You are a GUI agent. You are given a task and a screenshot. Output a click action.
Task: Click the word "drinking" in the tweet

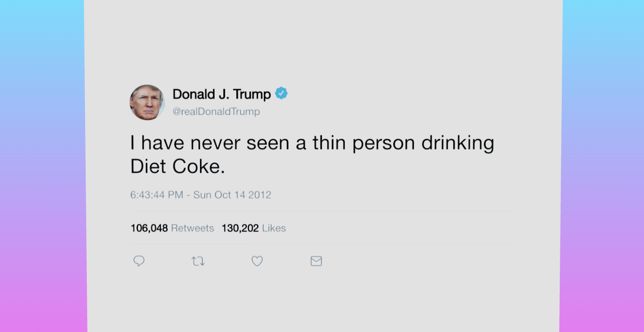458,143
